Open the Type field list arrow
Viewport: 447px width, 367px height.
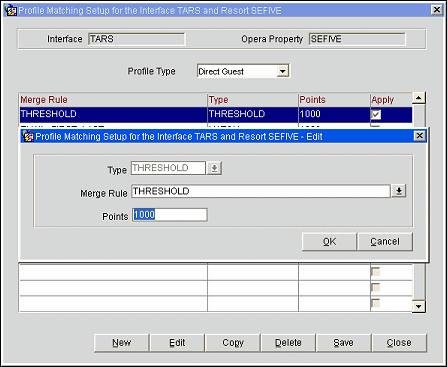[x=214, y=168]
